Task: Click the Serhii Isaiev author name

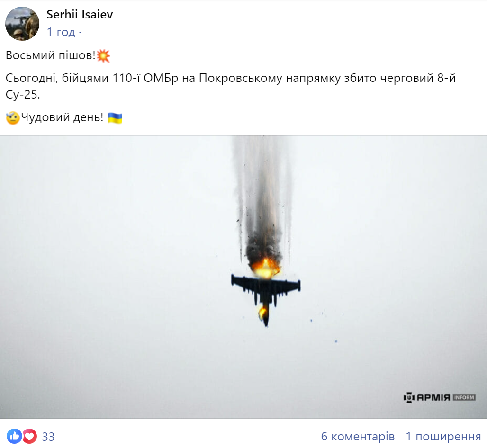Action: click(x=80, y=15)
